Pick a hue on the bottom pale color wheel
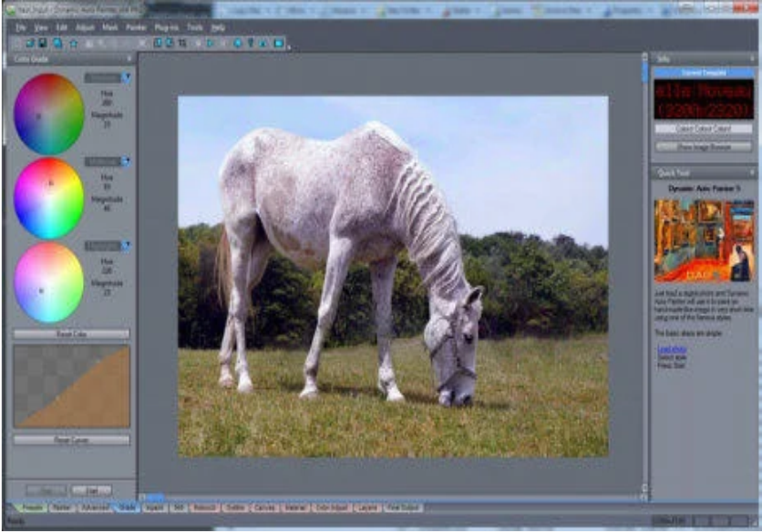The width and height of the screenshot is (762, 532). tap(48, 282)
